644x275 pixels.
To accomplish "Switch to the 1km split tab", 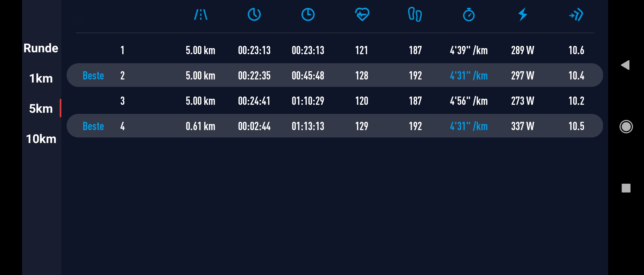I will tap(41, 78).
